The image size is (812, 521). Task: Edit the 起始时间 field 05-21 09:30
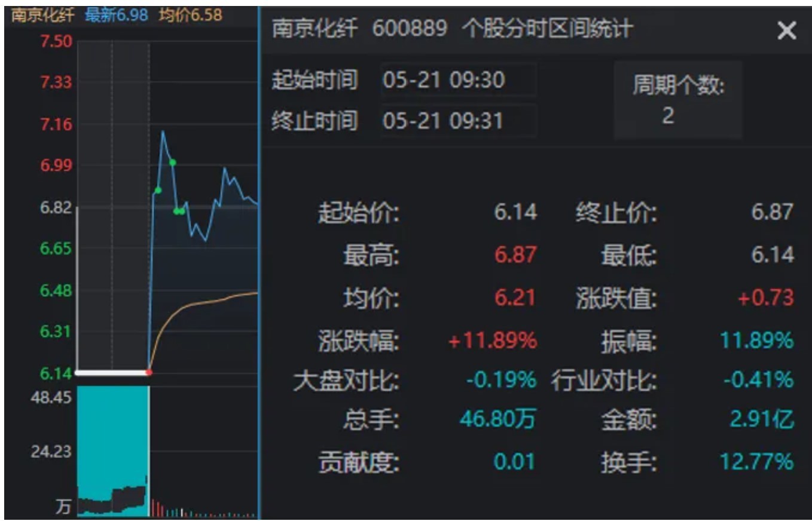coord(458,79)
